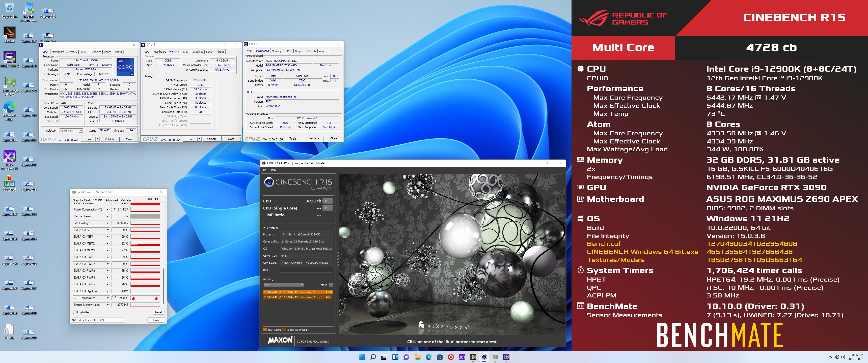Open the volume control in system tray
868x363 pixels.
click(x=844, y=357)
